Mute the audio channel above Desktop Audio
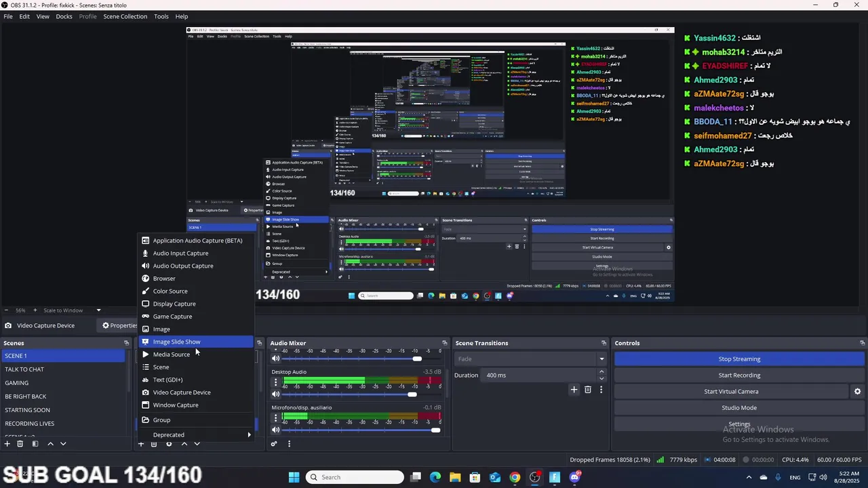The image size is (868, 488). [276, 359]
